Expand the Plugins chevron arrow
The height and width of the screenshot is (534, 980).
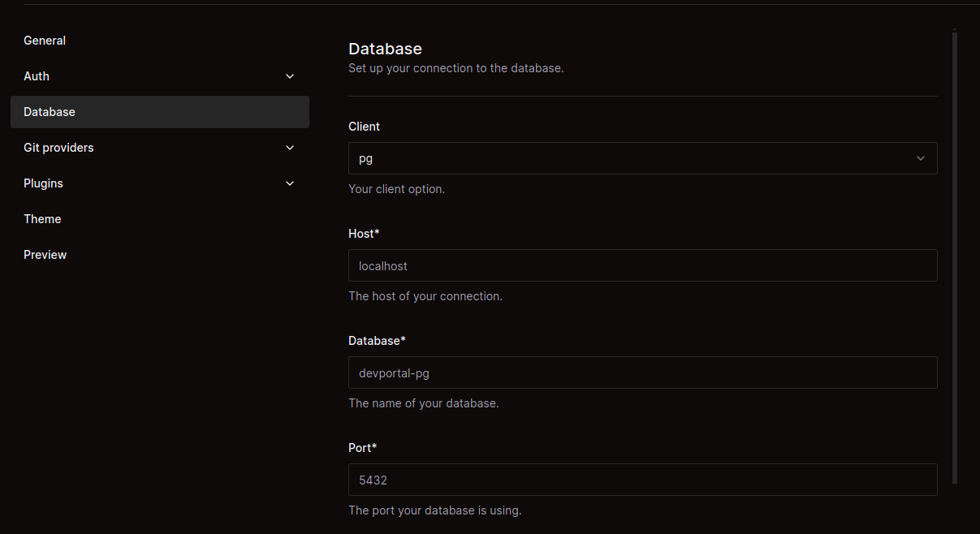click(290, 183)
